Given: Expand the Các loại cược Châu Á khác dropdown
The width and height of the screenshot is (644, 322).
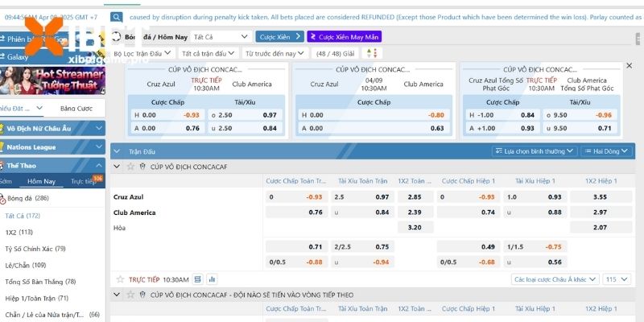Looking at the screenshot, I should tap(556, 279).
